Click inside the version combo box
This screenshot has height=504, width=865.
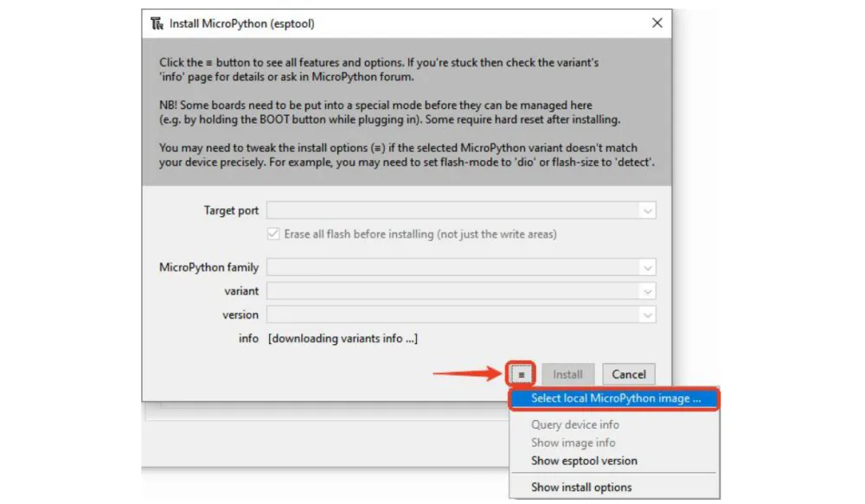[x=461, y=315]
